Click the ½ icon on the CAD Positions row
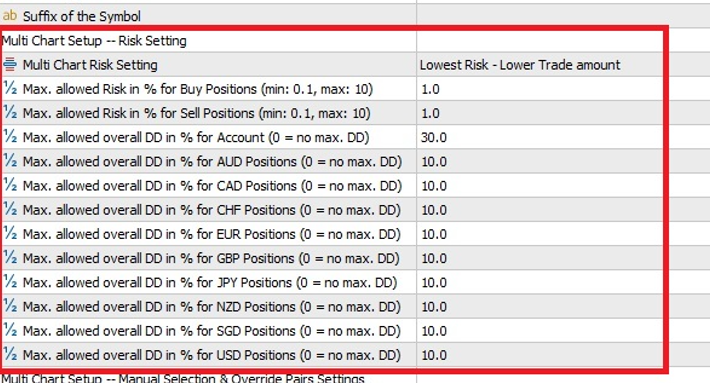 [x=10, y=185]
